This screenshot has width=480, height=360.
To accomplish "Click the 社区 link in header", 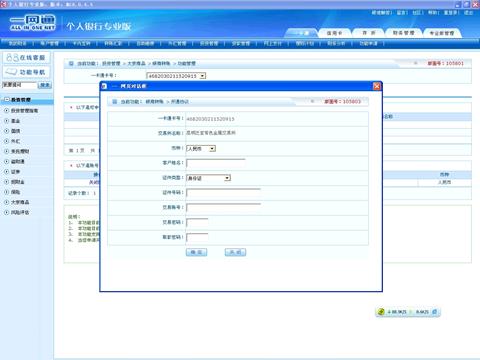I will click(x=417, y=13).
